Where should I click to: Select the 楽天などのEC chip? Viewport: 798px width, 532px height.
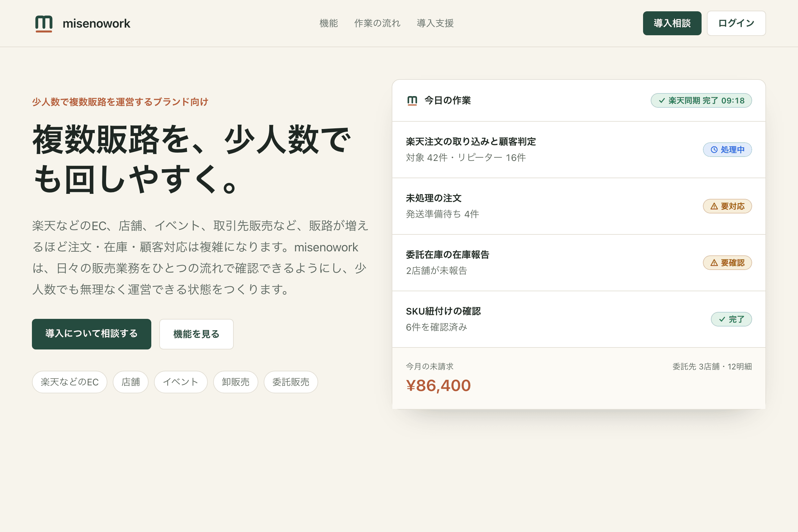point(69,382)
